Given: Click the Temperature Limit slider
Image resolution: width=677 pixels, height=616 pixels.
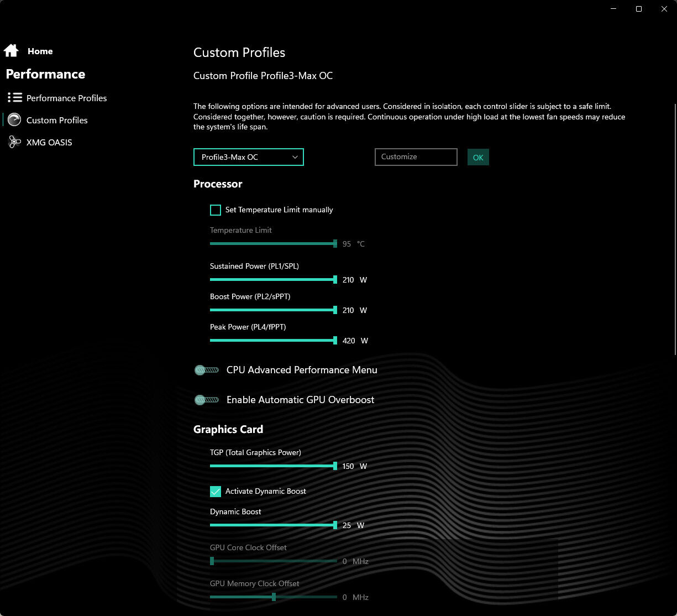Looking at the screenshot, I should [x=274, y=243].
